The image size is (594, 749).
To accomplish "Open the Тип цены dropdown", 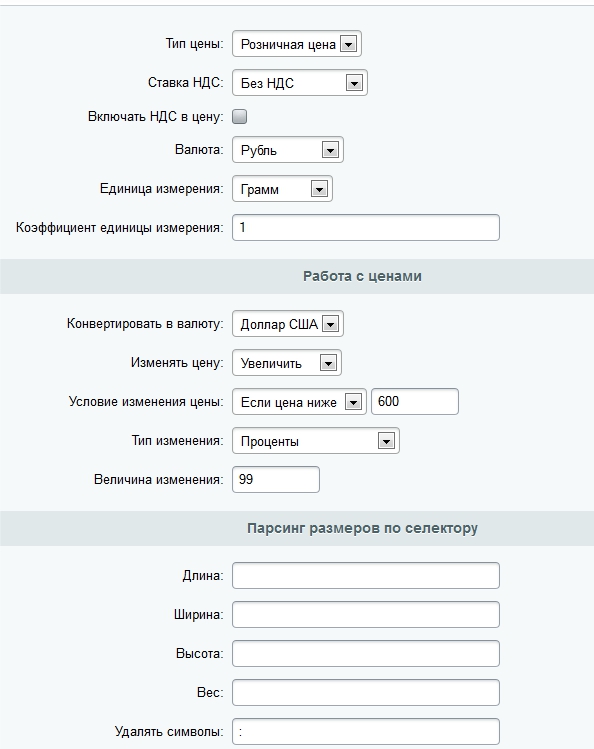I will pyautogui.click(x=297, y=44).
